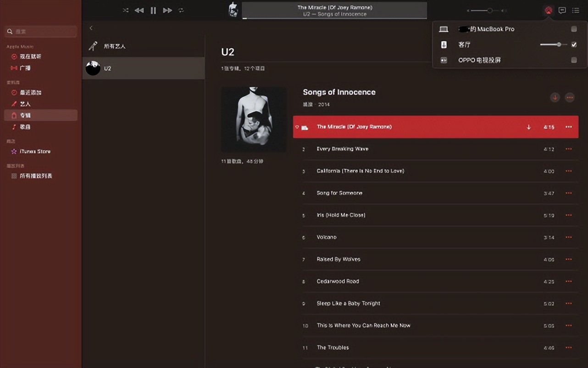
Task: Skip back to the previous track
Action: [139, 10]
